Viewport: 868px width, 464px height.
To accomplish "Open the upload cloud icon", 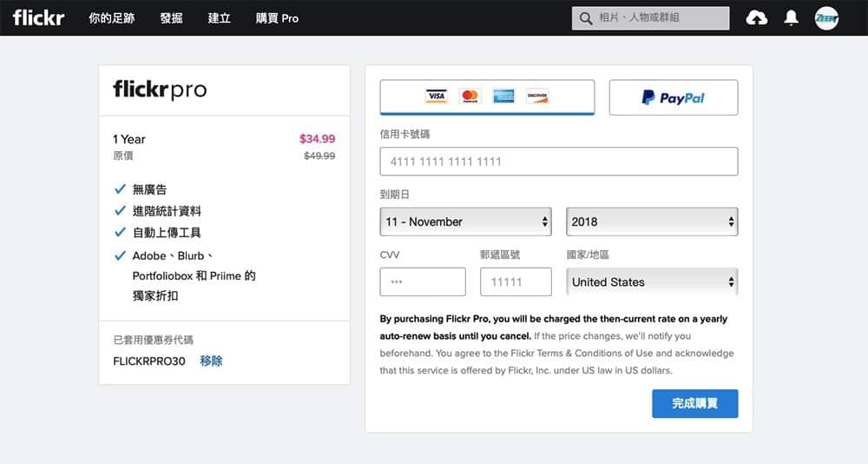I will point(756,18).
